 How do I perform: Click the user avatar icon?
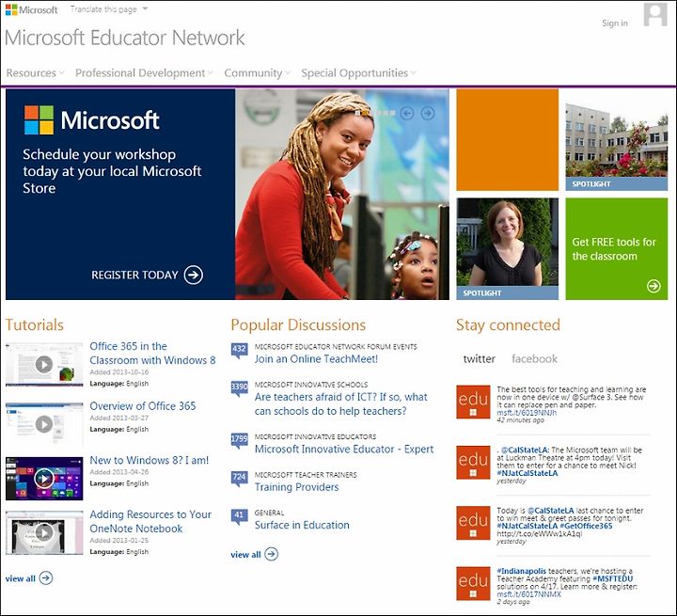coord(655,15)
